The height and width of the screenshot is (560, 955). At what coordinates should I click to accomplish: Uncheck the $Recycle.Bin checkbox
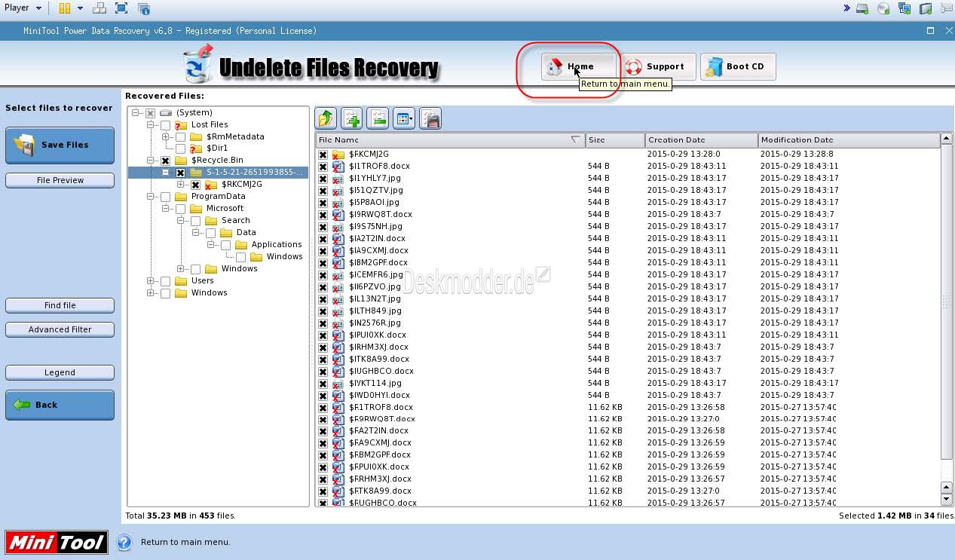click(165, 161)
